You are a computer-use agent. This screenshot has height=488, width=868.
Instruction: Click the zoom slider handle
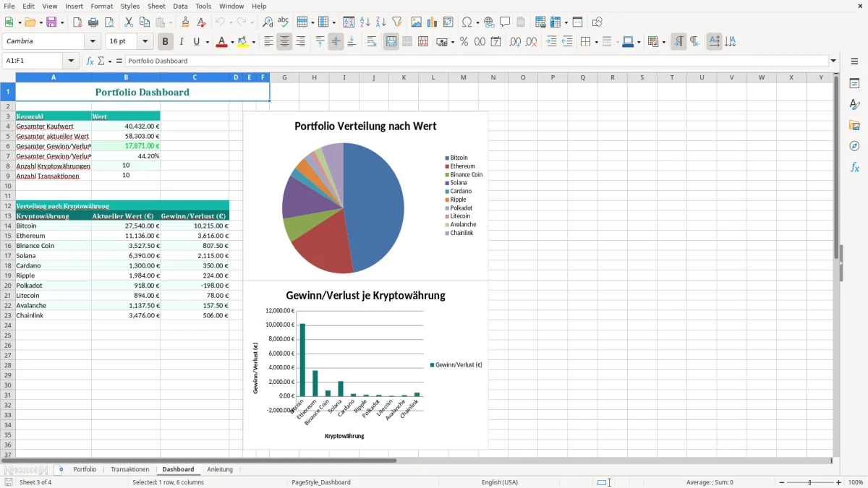[810, 482]
